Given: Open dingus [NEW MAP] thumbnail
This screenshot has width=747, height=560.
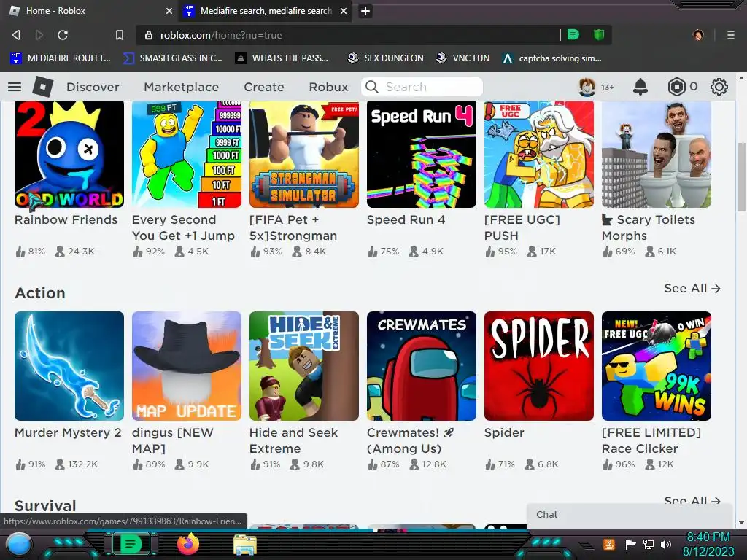Looking at the screenshot, I should tap(187, 366).
